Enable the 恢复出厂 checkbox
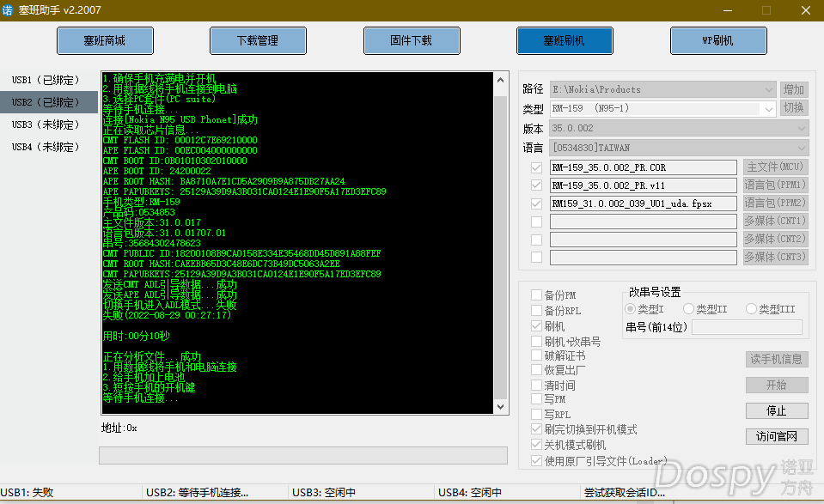The height and width of the screenshot is (504, 824). click(x=536, y=370)
